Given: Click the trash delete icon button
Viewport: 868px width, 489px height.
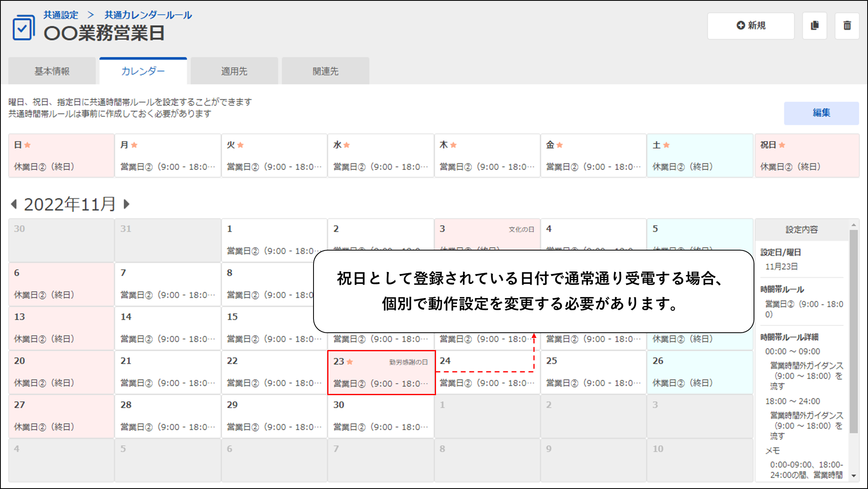Looking at the screenshot, I should (847, 26).
